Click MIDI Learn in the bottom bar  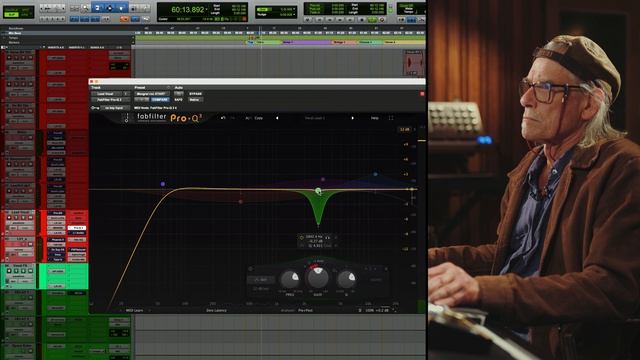point(134,311)
